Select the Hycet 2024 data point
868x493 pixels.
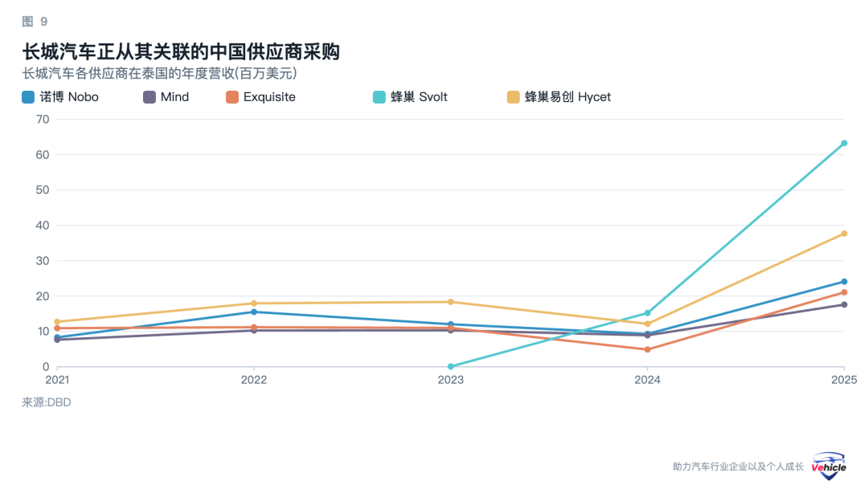click(648, 324)
